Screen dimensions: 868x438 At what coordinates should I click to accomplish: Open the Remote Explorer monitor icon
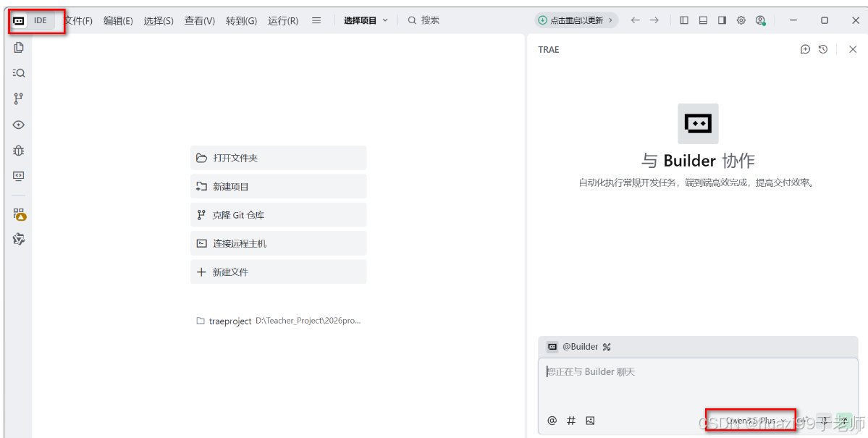[19, 176]
